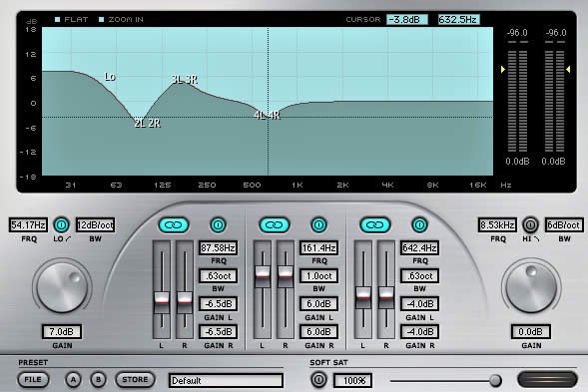Select preset slot B
Viewport: 588px width, 392px height.
pos(98,380)
